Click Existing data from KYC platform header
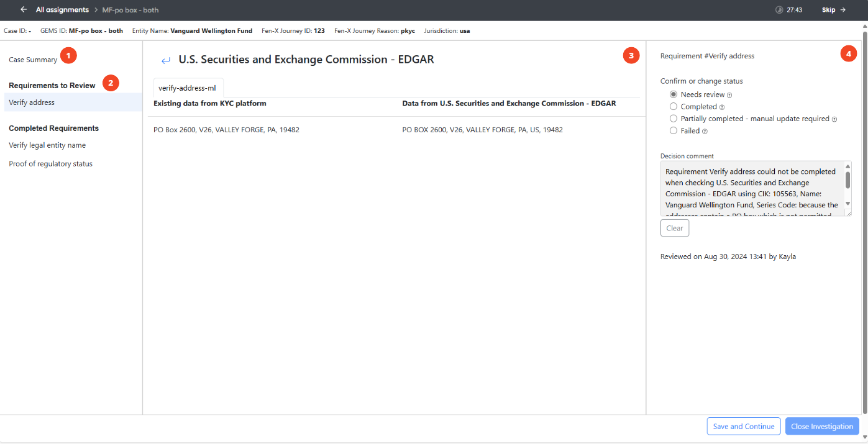This screenshot has width=868, height=444. (210, 104)
